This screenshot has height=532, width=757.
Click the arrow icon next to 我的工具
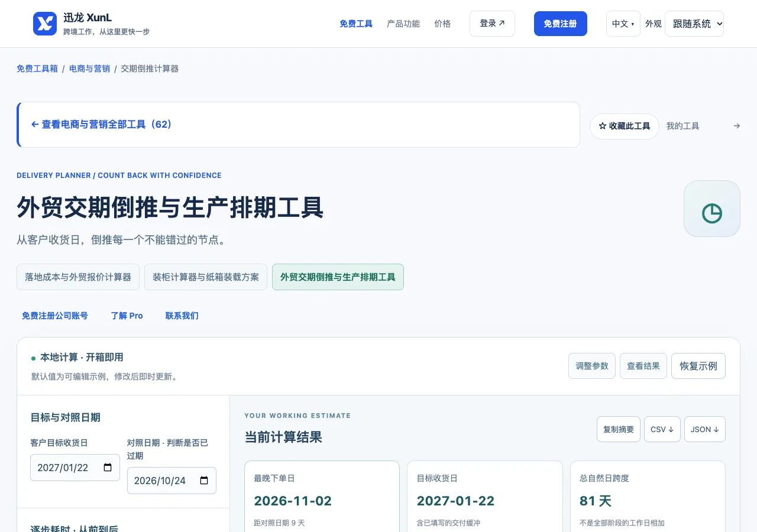click(736, 126)
